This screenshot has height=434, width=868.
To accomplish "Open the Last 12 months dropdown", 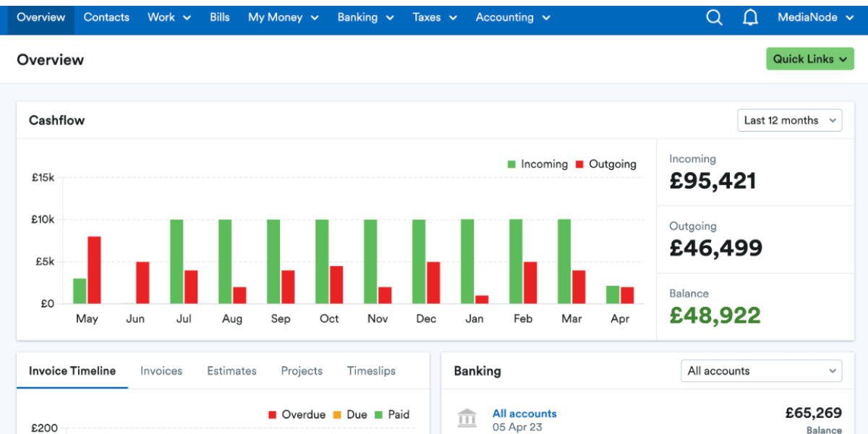I will (789, 120).
